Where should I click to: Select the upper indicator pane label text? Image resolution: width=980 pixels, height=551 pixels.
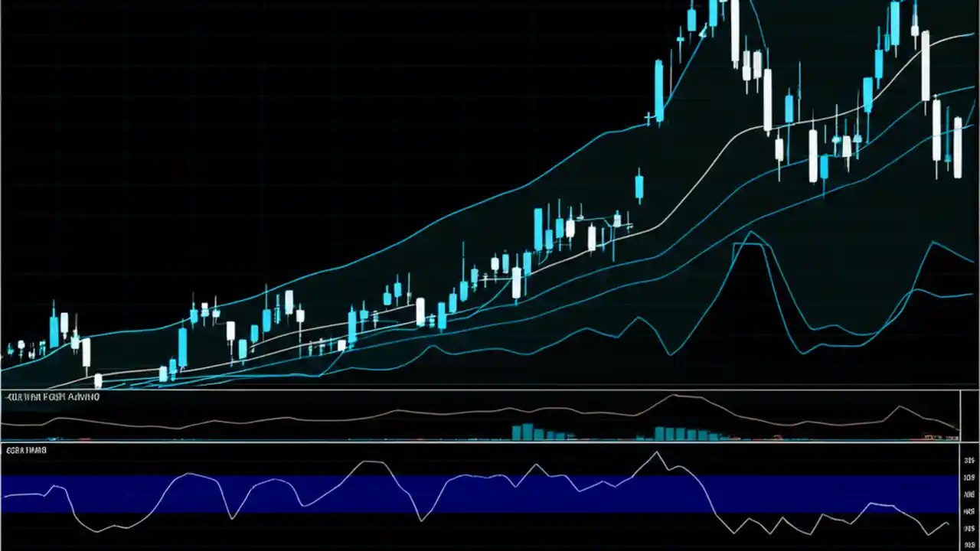(x=52, y=396)
